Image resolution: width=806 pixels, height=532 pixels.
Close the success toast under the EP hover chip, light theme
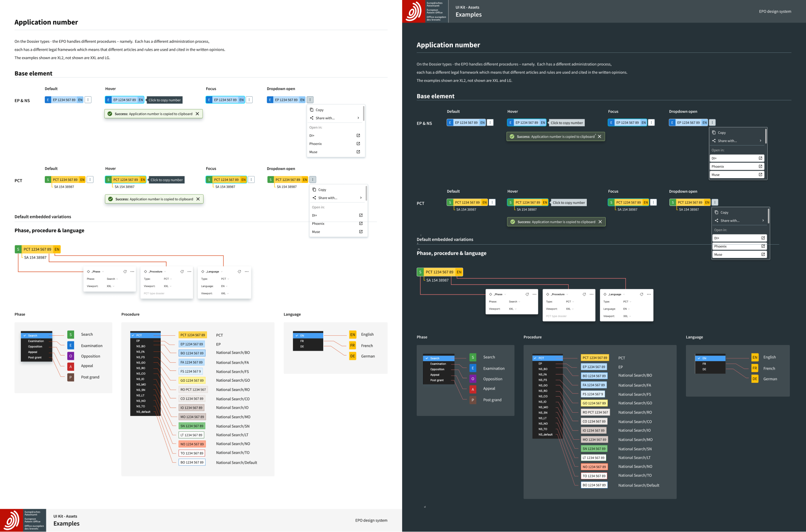197,114
